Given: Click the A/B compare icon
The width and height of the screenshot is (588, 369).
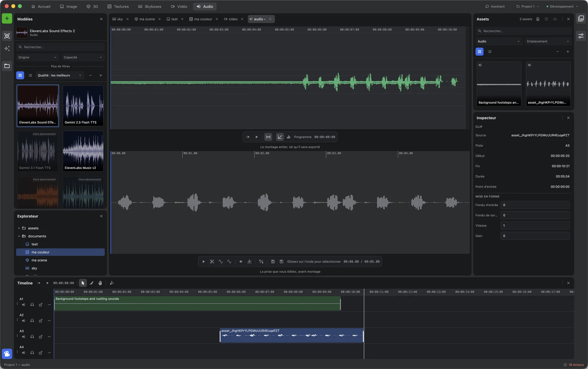Looking at the screenshot, I should point(261,261).
